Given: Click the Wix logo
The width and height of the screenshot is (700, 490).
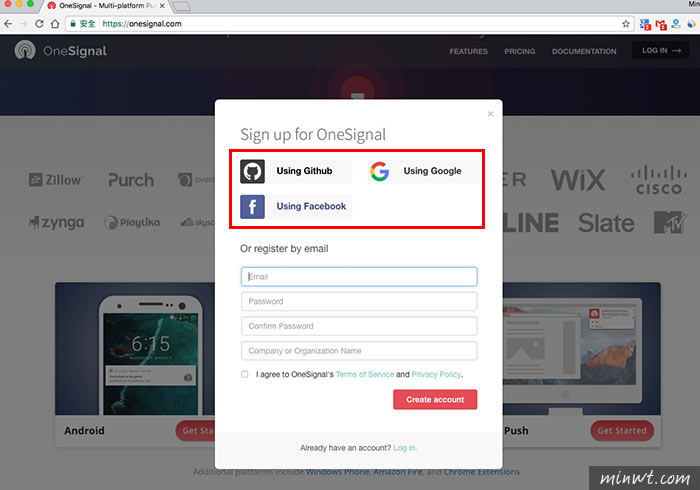Looking at the screenshot, I should (578, 180).
